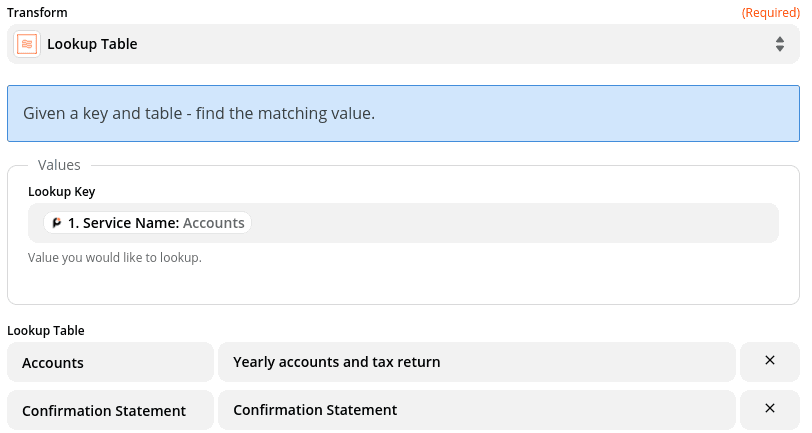This screenshot has width=812, height=433.
Task: Click the 'Value you would like to lookup' hint
Action: [x=114, y=257]
